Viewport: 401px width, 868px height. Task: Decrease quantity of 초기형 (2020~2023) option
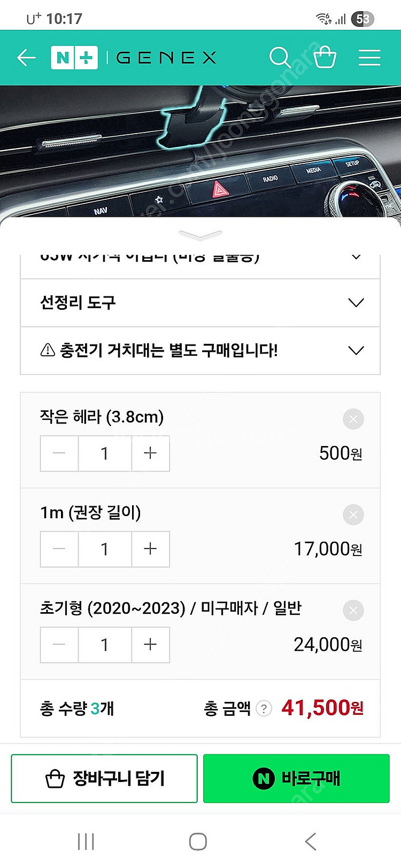(59, 645)
